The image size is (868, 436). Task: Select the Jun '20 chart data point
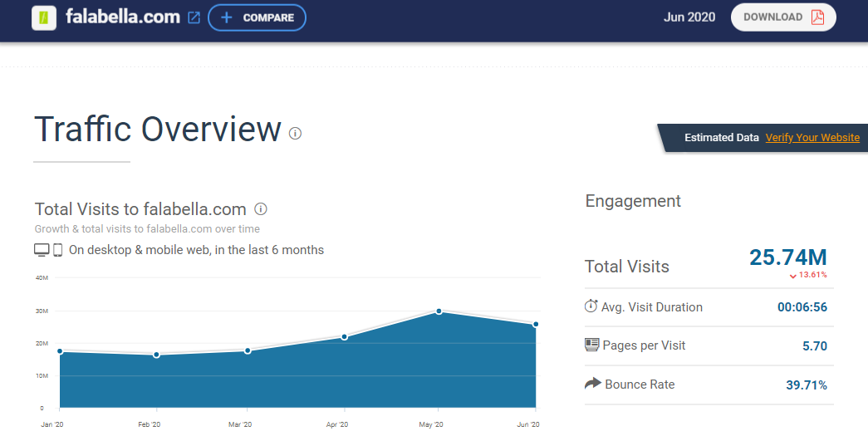(x=536, y=324)
